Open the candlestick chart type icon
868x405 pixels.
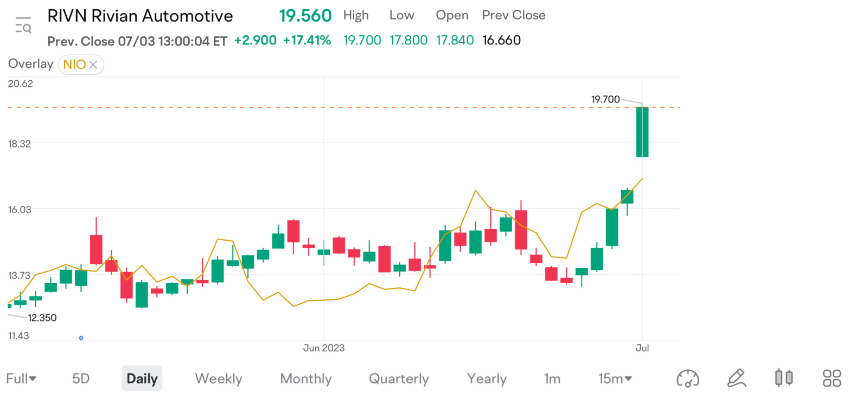[x=784, y=378]
